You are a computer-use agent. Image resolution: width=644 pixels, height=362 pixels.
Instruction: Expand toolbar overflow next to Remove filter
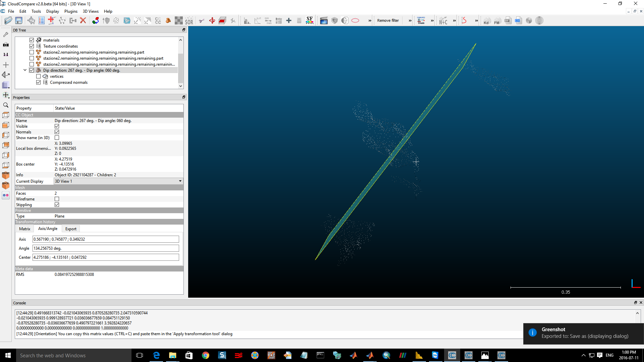(x=410, y=21)
